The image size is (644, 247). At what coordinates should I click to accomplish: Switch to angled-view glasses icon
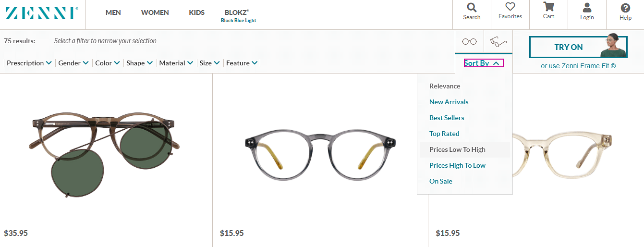(498, 41)
